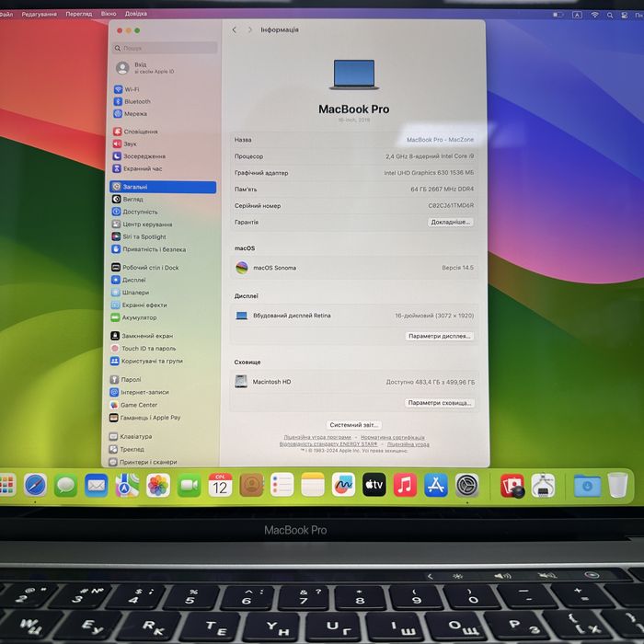Screen dimensions: 644x644
Task: Launch Safari from the Dock
Action: (35, 485)
